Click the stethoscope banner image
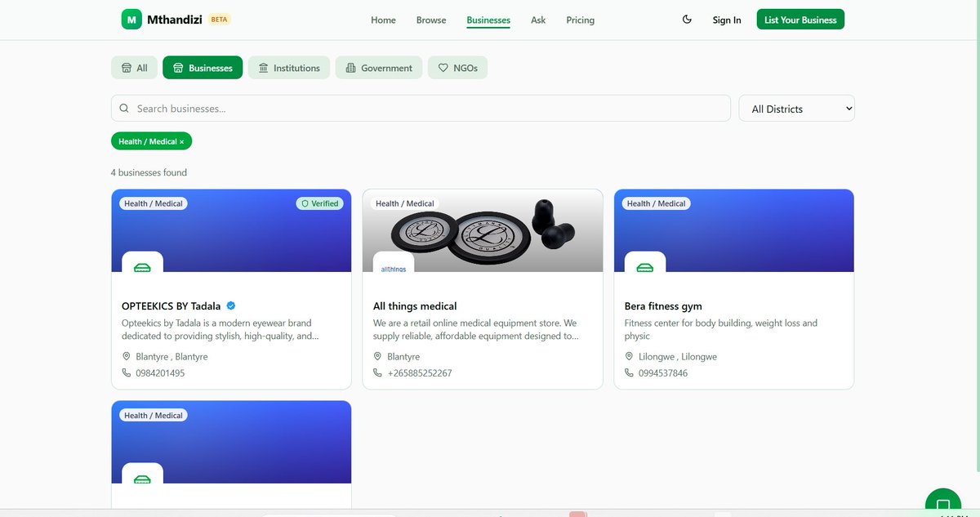The height and width of the screenshot is (517, 980). click(483, 230)
